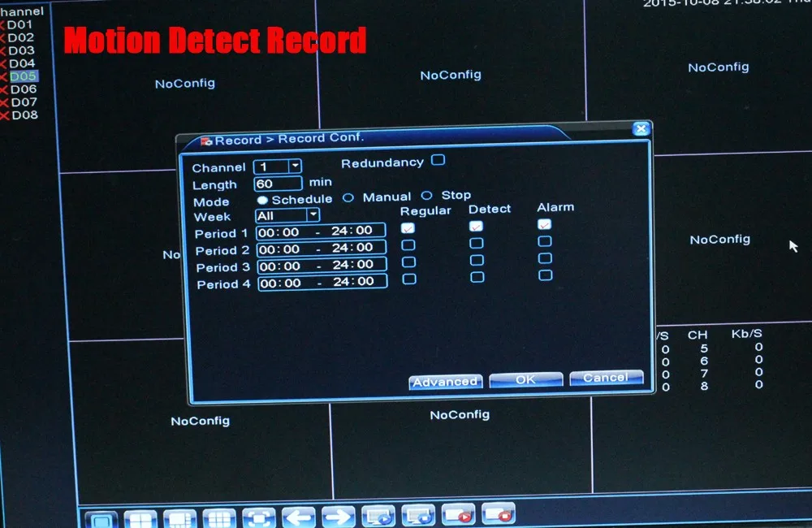
Task: Select the nine-split view layout icon
Action: (219, 518)
